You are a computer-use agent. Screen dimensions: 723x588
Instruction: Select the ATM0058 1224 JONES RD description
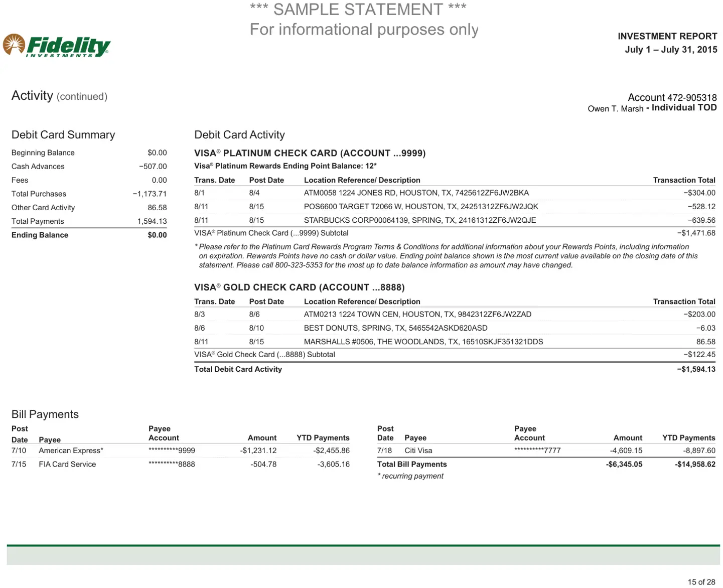coord(416,193)
